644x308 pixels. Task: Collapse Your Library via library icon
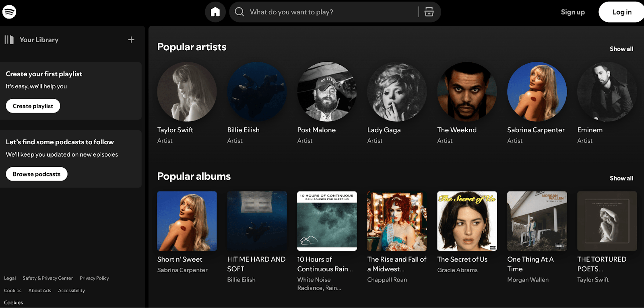[x=9, y=40]
